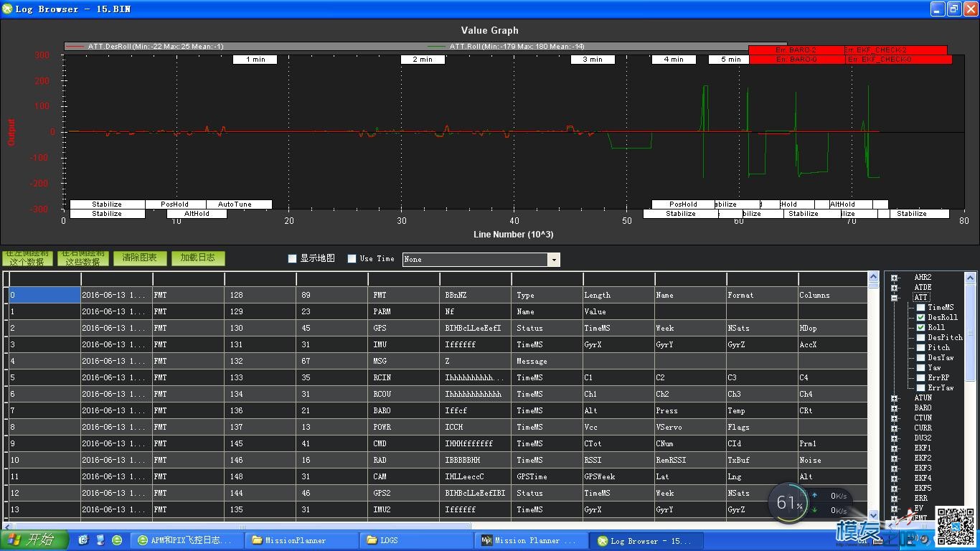Check Yaw in the ATT tree

pyautogui.click(x=921, y=367)
